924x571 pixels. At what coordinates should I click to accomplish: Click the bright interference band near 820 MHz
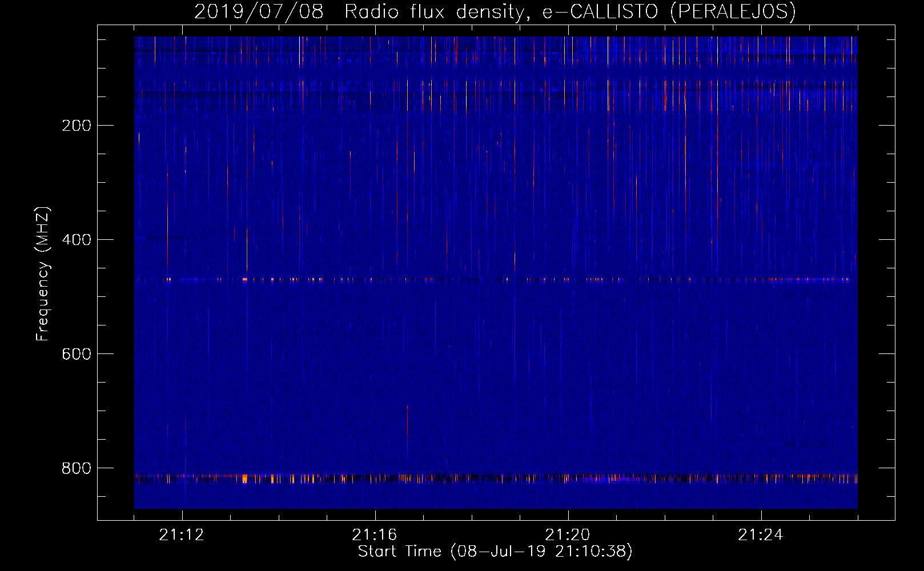click(x=496, y=478)
